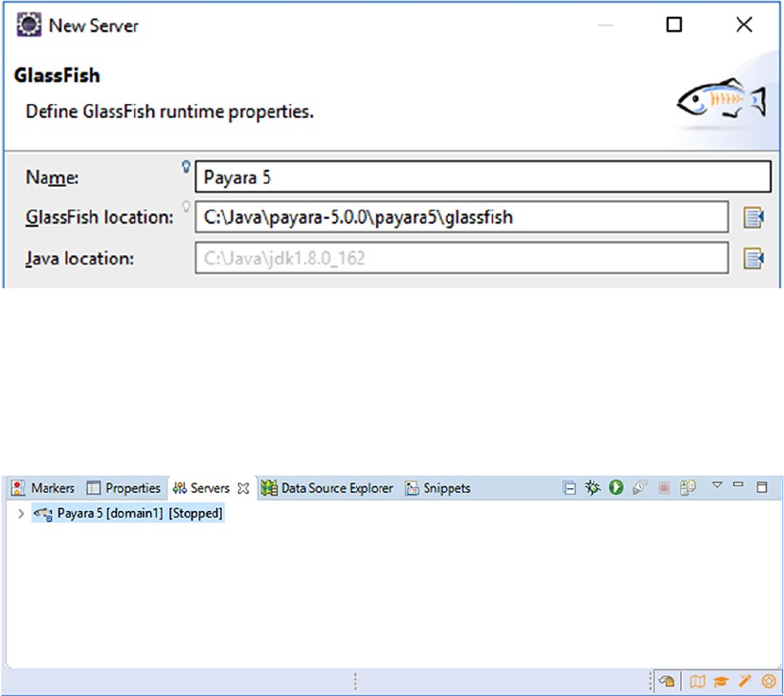Viewport: 784px width, 696px height.
Task: Close the New Server dialog
Action: tap(744, 25)
